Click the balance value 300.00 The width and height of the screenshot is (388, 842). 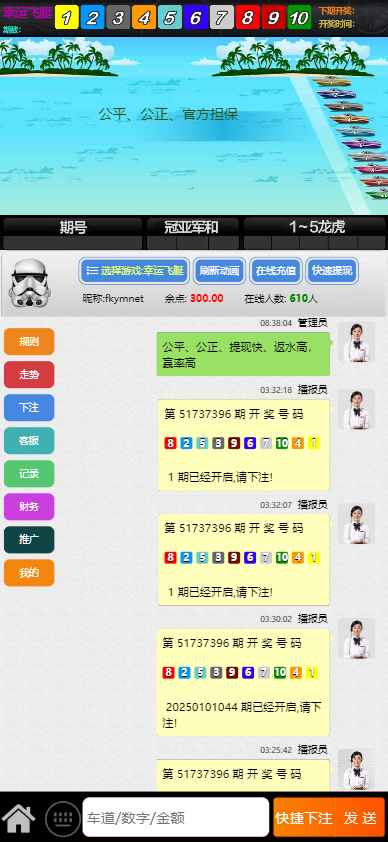tap(207, 299)
